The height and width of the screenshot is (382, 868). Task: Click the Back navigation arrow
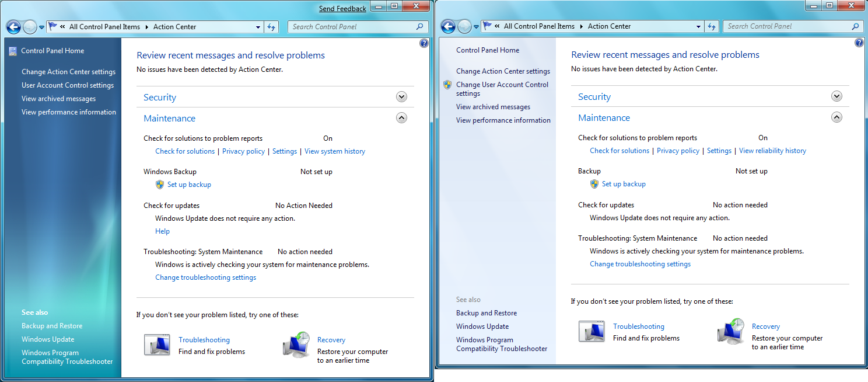pyautogui.click(x=13, y=27)
